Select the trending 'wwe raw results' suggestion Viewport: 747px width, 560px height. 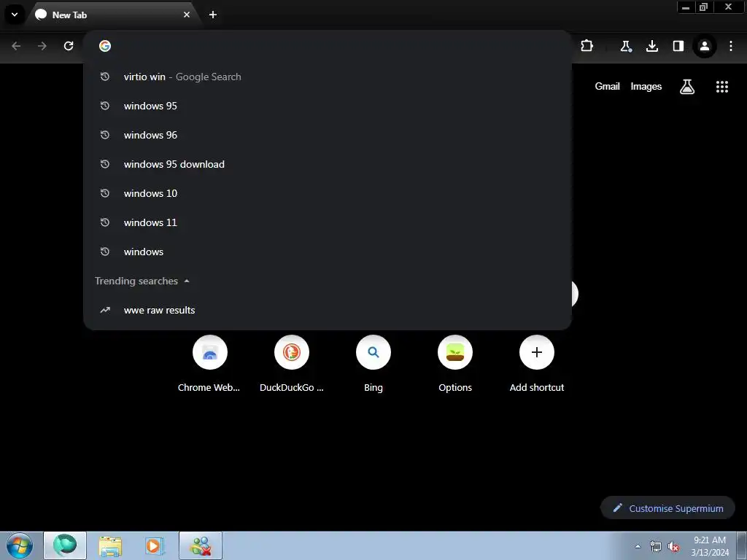328,310
